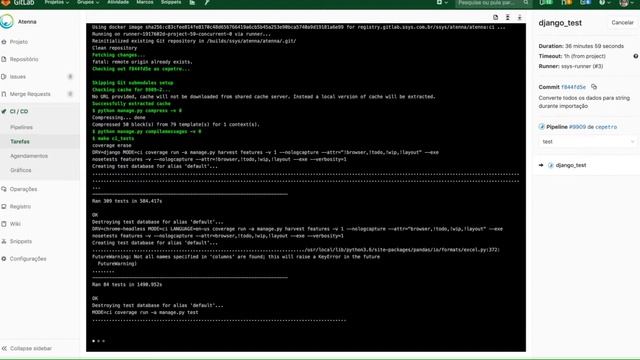Open the Grupos dropdown menu
Viewport: 640px width, 360px height.
pyautogui.click(x=88, y=2)
